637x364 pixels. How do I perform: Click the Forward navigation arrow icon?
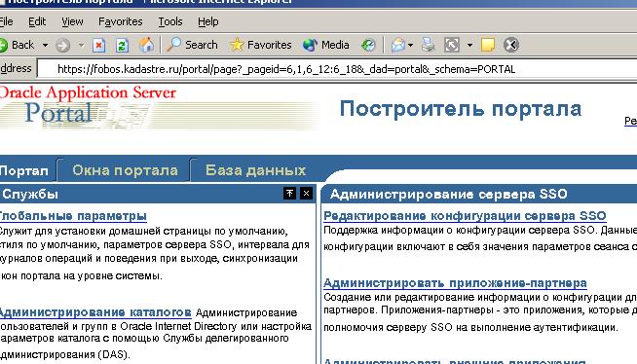(62, 45)
